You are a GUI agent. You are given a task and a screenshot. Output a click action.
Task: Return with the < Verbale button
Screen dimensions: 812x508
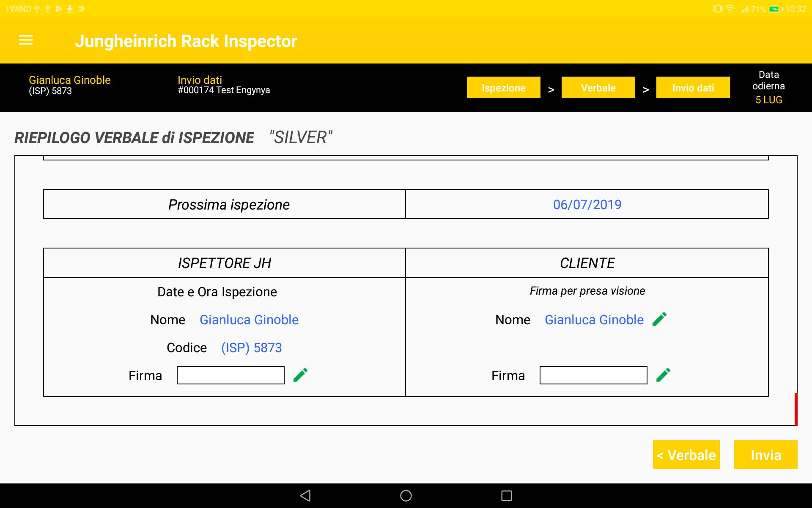pos(686,455)
